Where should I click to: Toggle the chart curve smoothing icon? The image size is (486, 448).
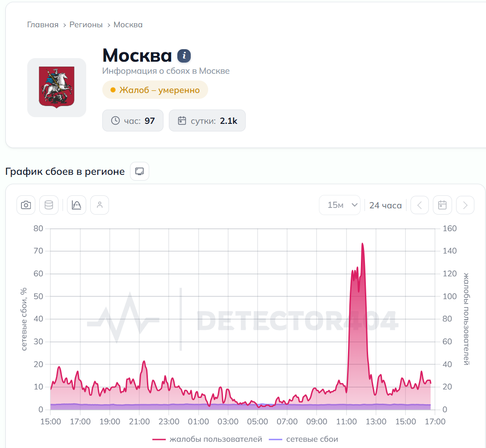pos(76,205)
